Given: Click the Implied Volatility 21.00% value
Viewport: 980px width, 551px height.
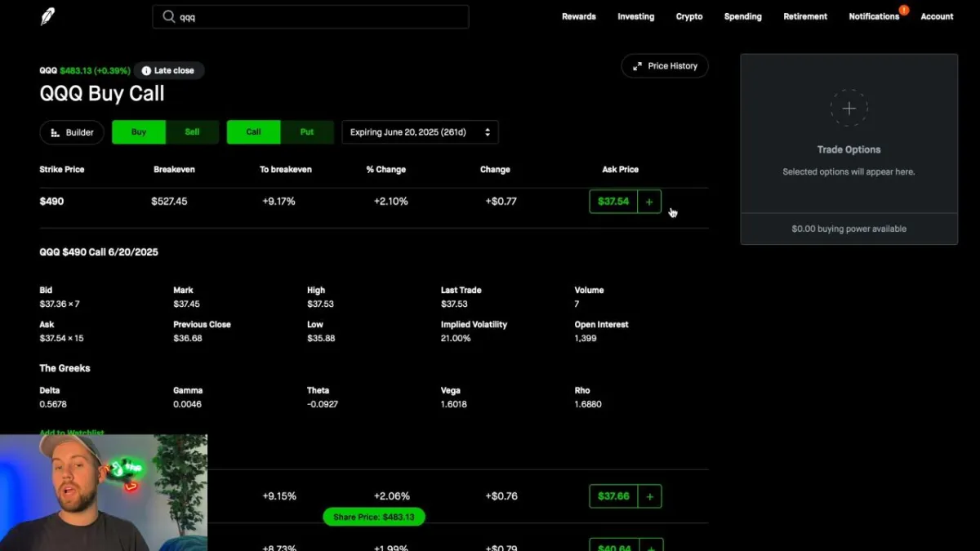Looking at the screenshot, I should point(456,338).
